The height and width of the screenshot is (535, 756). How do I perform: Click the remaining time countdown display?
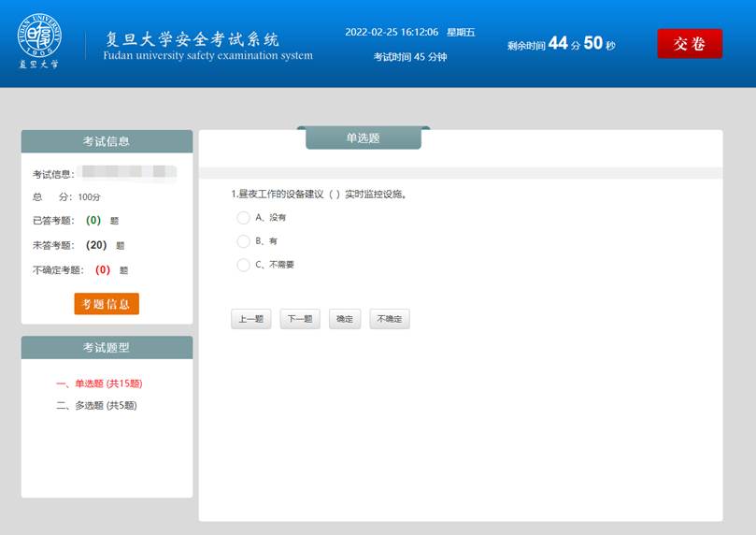[561, 44]
